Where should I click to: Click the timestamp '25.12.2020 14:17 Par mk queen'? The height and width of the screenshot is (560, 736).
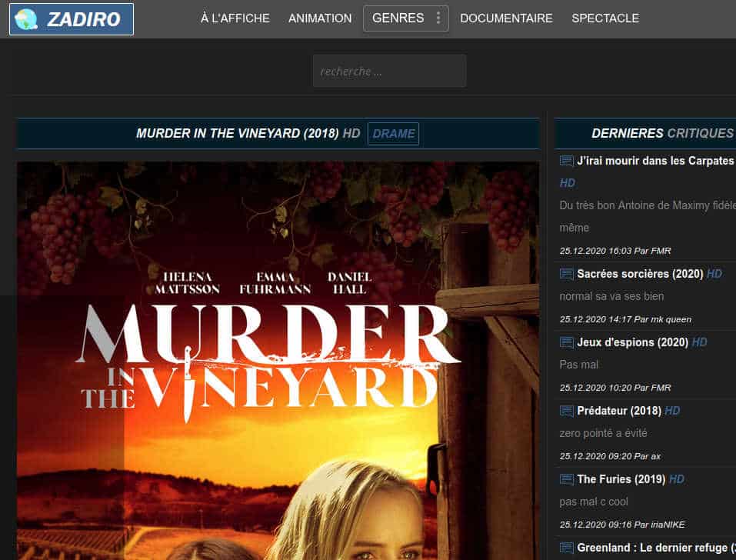point(625,319)
